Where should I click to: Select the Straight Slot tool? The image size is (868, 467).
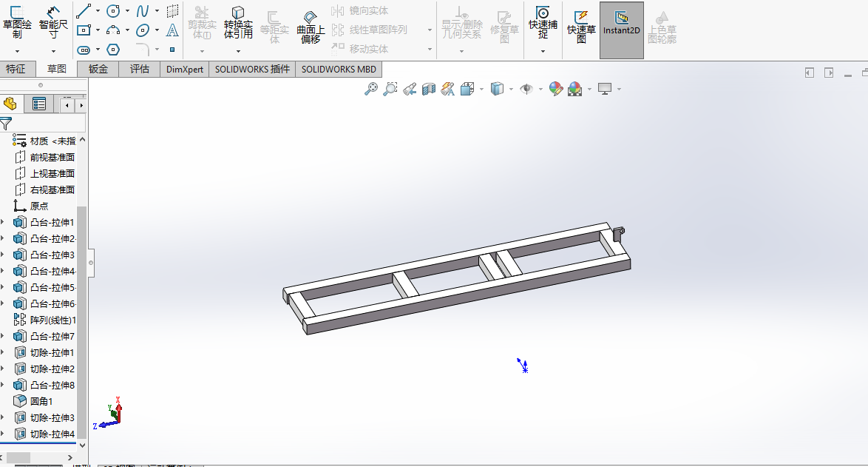click(84, 50)
